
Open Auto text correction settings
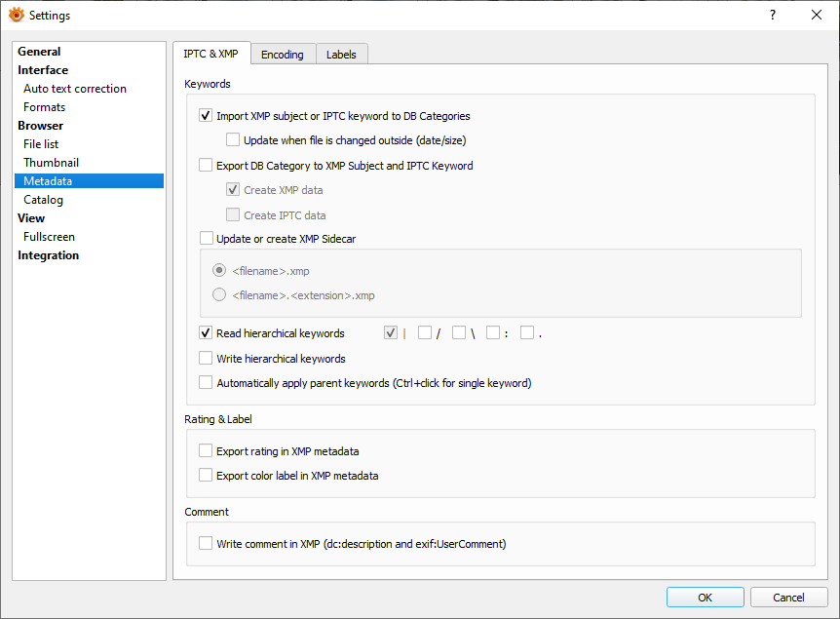pos(75,89)
